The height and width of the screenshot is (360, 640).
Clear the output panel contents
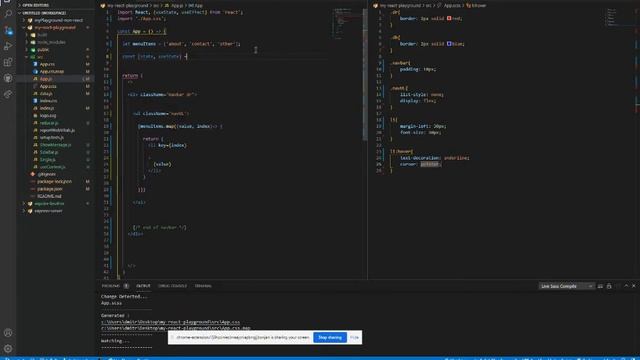(600, 286)
